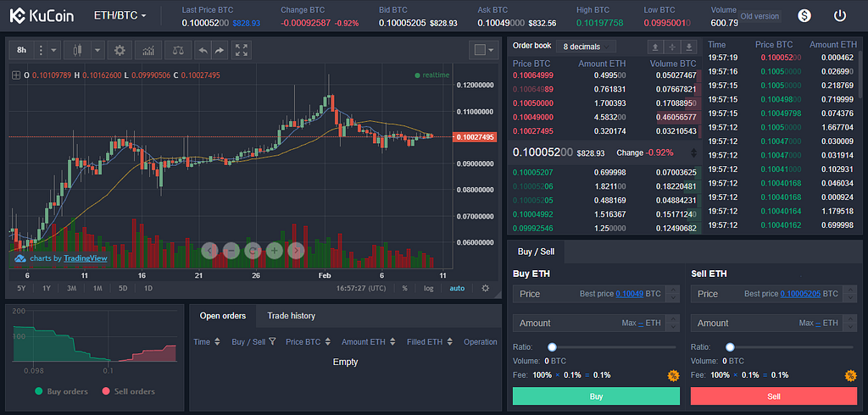Toggle percent scale on chart

click(x=404, y=288)
